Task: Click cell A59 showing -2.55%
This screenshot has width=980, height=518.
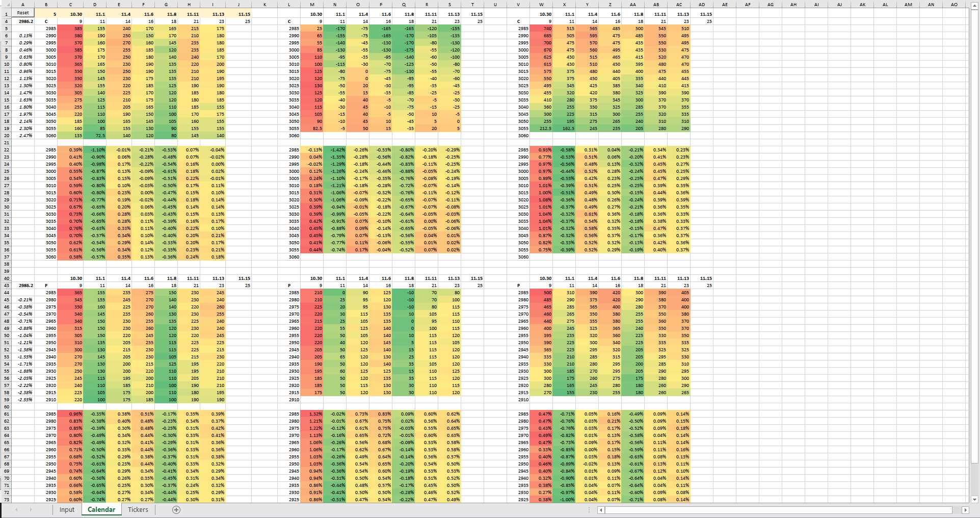Action: coord(23,400)
